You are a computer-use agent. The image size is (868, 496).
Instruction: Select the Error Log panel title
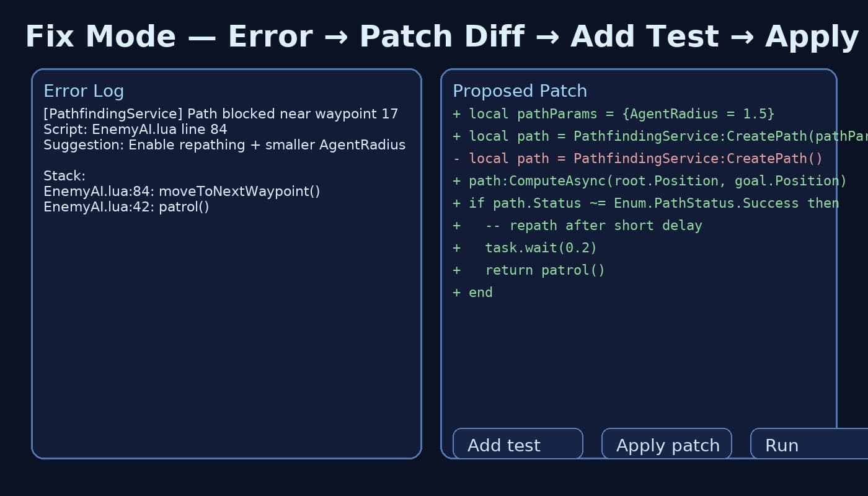84,91
